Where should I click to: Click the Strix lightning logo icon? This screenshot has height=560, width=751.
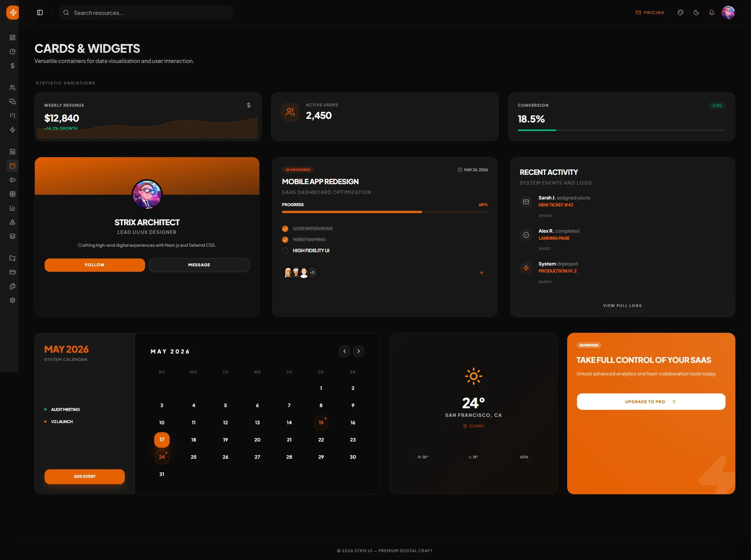[x=13, y=13]
